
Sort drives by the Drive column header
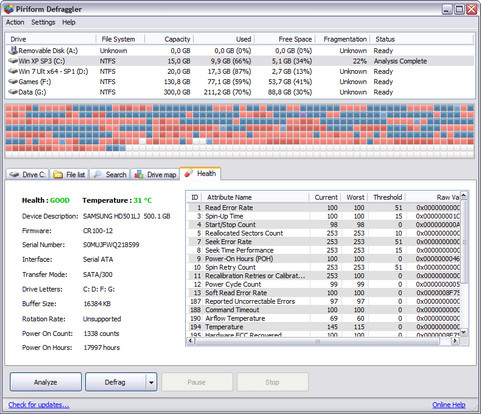(x=51, y=39)
